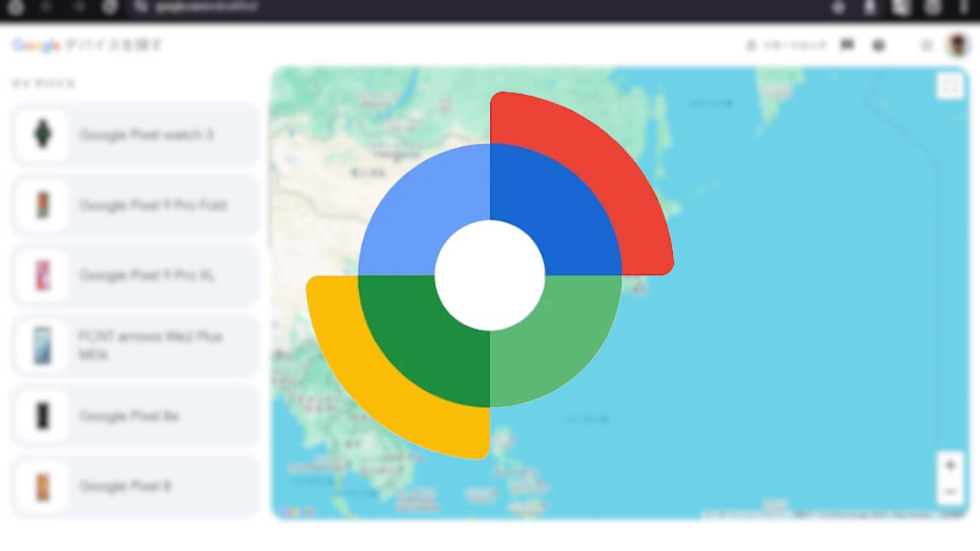Open the send feedback icon
Viewport: 980px width, 551px height.
[847, 45]
